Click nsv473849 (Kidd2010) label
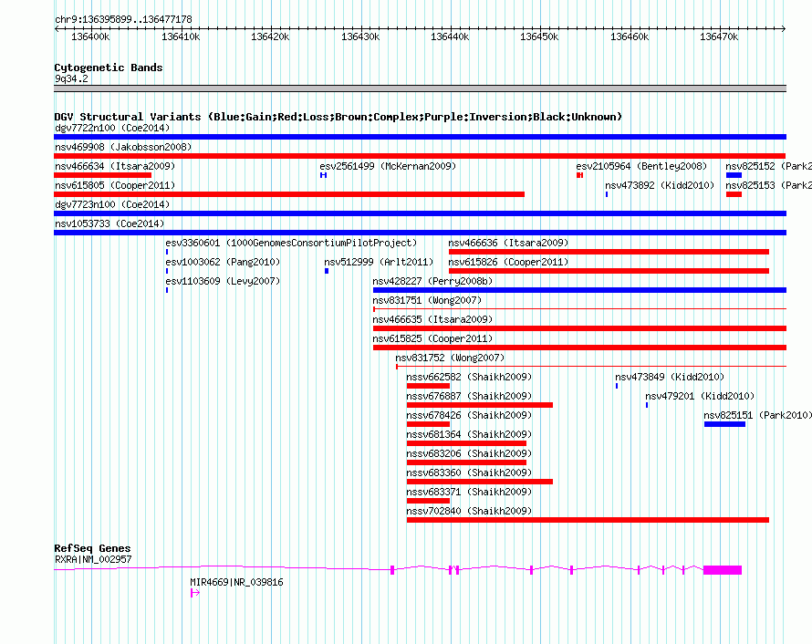This screenshot has height=644, width=812. coord(670,377)
